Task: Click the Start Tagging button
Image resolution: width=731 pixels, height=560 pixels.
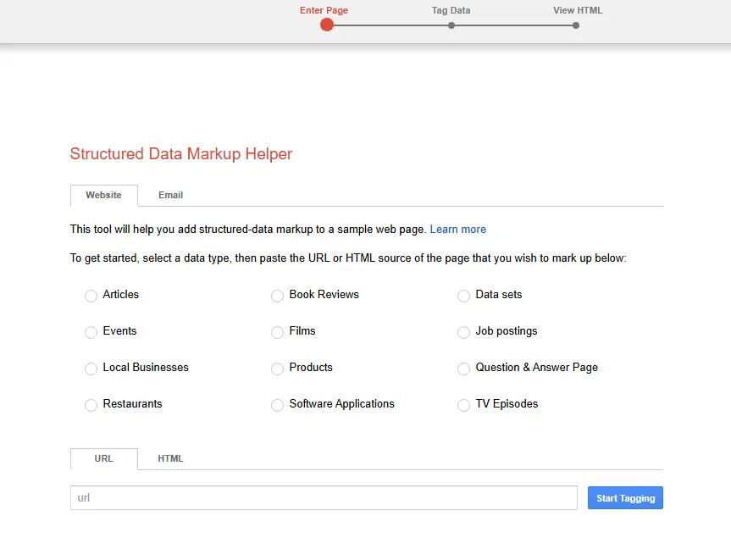Action: (625, 498)
